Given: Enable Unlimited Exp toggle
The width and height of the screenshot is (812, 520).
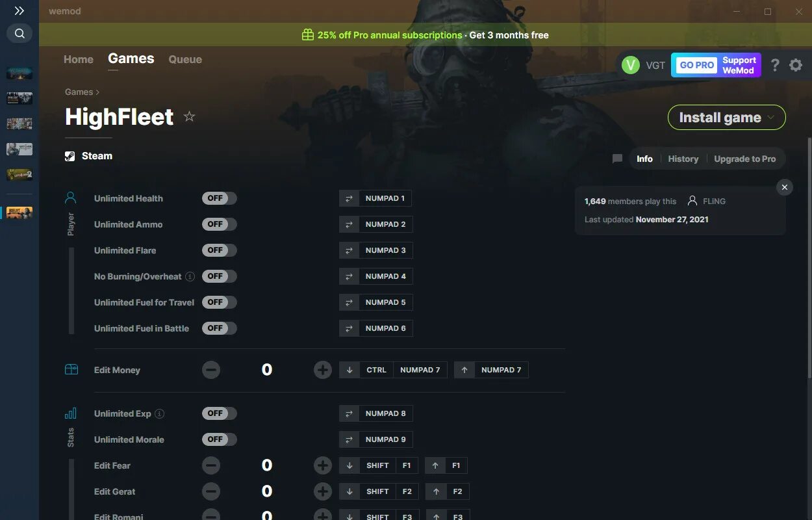Looking at the screenshot, I should click(220, 413).
